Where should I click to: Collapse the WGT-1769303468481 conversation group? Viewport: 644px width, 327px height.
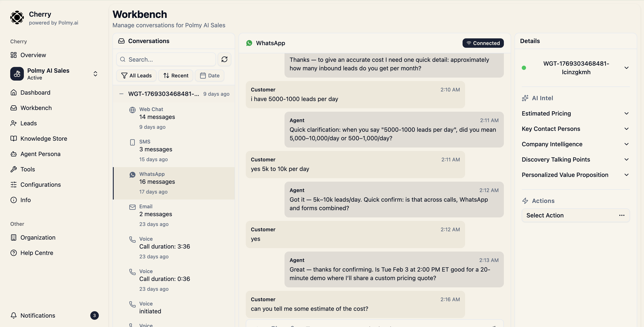click(121, 94)
